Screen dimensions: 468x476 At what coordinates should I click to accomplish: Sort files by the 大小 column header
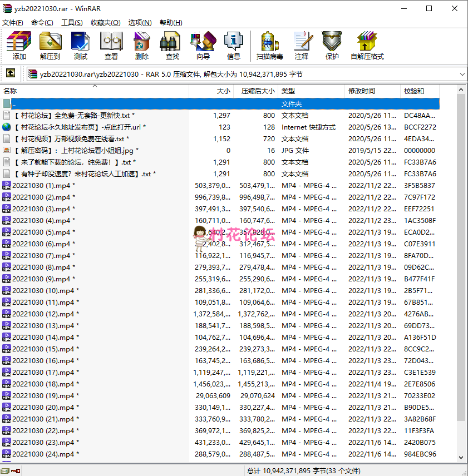[x=223, y=91]
